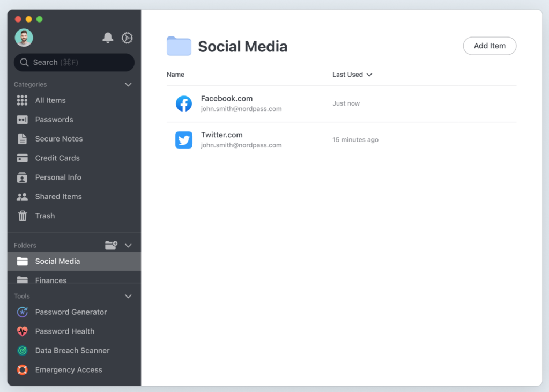Open settings via the gear icon
Image resolution: width=549 pixels, height=392 pixels.
click(x=127, y=38)
